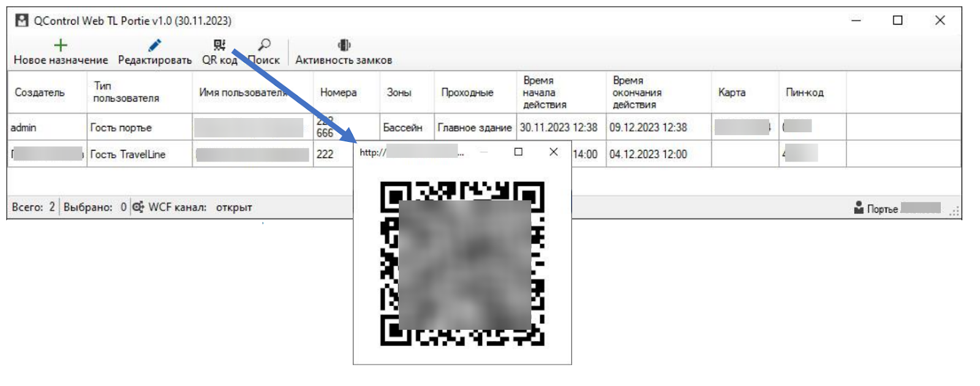Click the window resize grip in status bar
Image resolution: width=980 pixels, height=386 pixels.
954,211
